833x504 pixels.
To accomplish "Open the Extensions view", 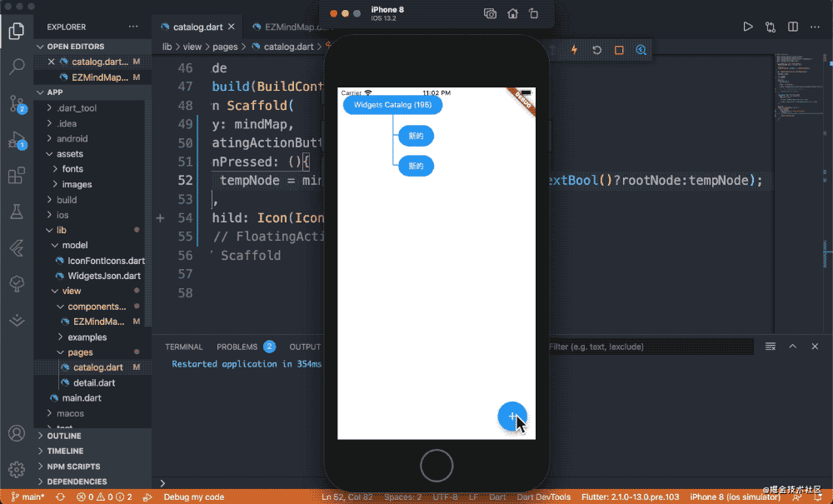I will coord(17,175).
